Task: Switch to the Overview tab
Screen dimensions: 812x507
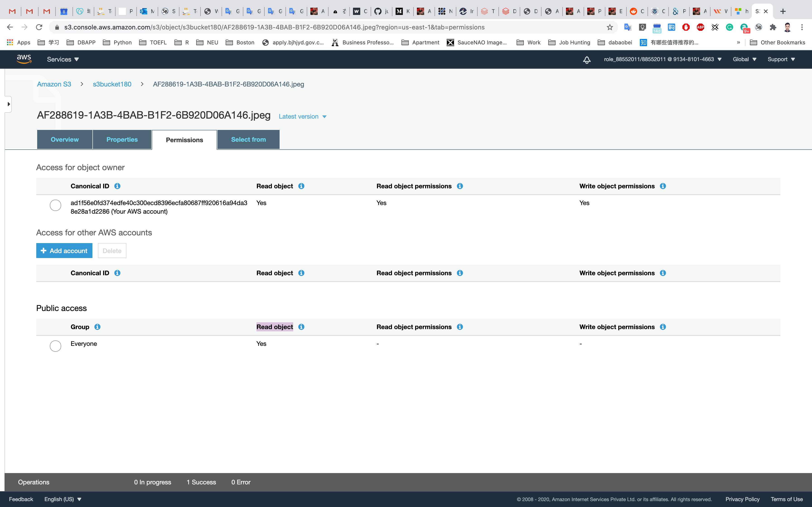Action: pyautogui.click(x=64, y=139)
